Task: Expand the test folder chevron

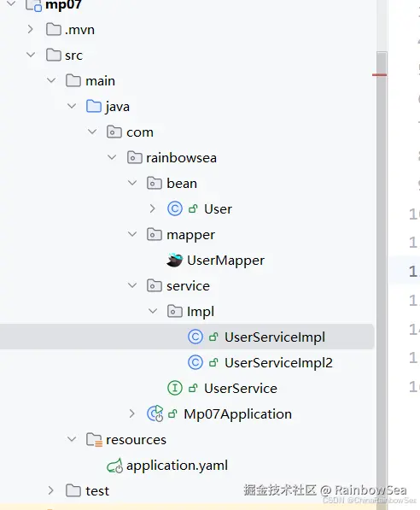Action: click(50, 490)
